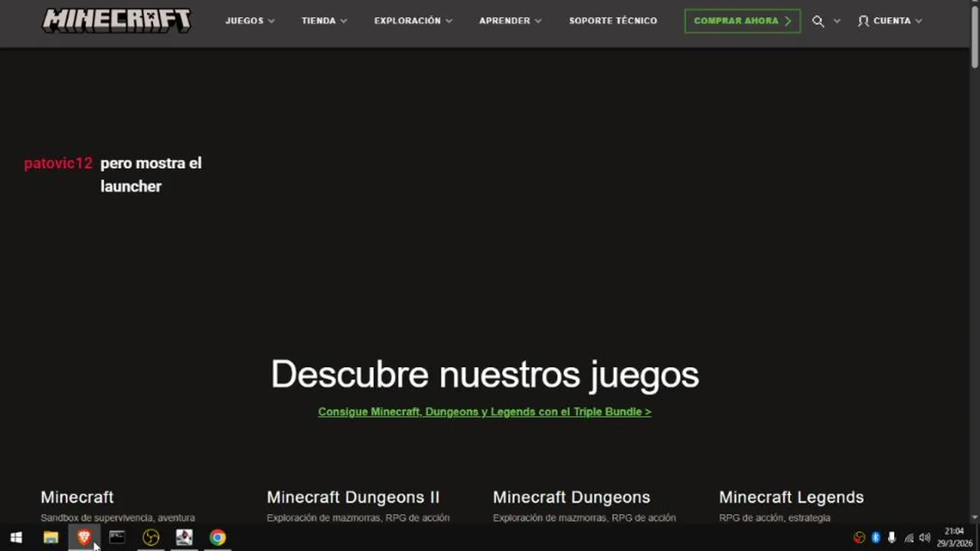
Task: Click 'Sandbox de supervivencia, aventura' description
Action: (x=118, y=518)
